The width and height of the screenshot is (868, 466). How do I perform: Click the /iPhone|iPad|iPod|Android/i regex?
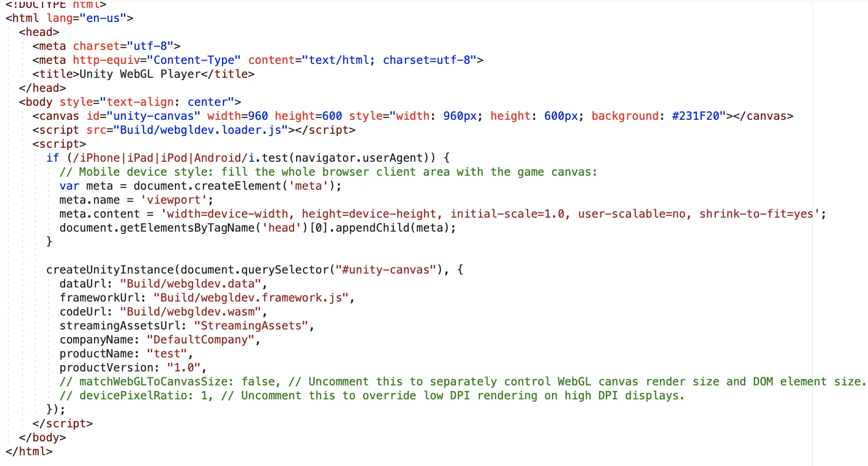164,158
